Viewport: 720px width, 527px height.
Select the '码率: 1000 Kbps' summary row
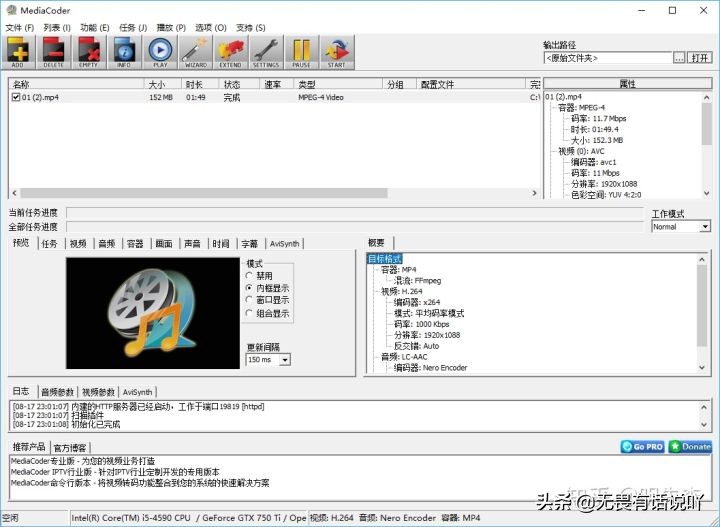point(422,324)
